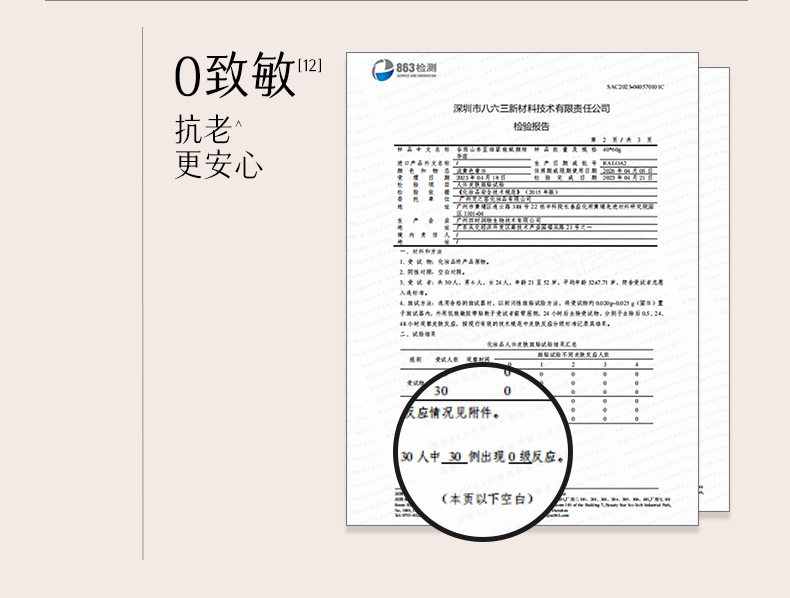790x598 pixels.
Task: Click the text 30人中30例出现0级反应
Action: [x=482, y=457]
